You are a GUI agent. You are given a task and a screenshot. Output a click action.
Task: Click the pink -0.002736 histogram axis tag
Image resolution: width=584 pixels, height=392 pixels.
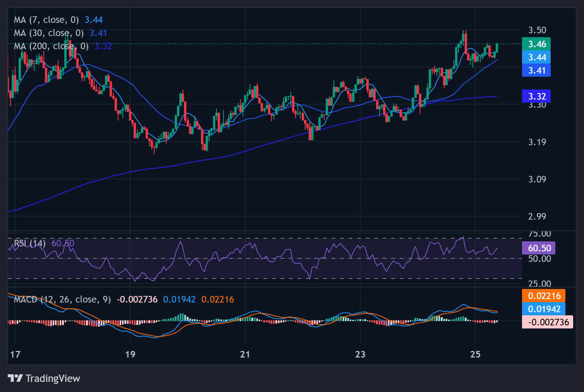pyautogui.click(x=548, y=322)
